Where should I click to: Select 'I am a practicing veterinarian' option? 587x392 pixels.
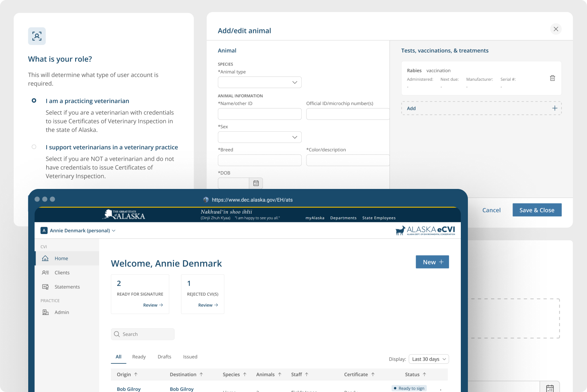click(34, 101)
